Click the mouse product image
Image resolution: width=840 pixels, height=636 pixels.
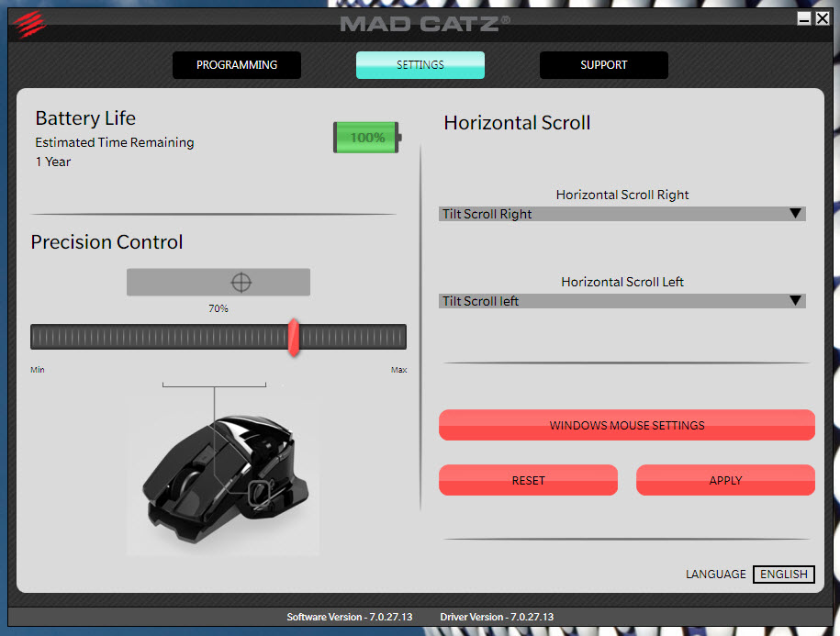(223, 479)
